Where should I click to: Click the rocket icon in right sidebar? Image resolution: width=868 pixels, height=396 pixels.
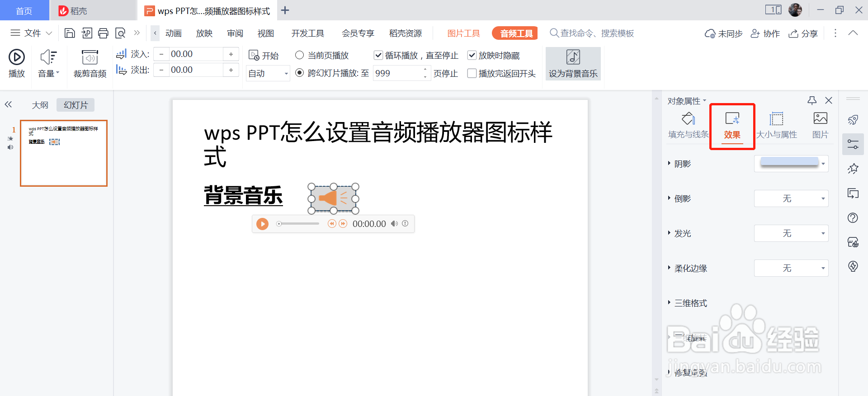853,120
